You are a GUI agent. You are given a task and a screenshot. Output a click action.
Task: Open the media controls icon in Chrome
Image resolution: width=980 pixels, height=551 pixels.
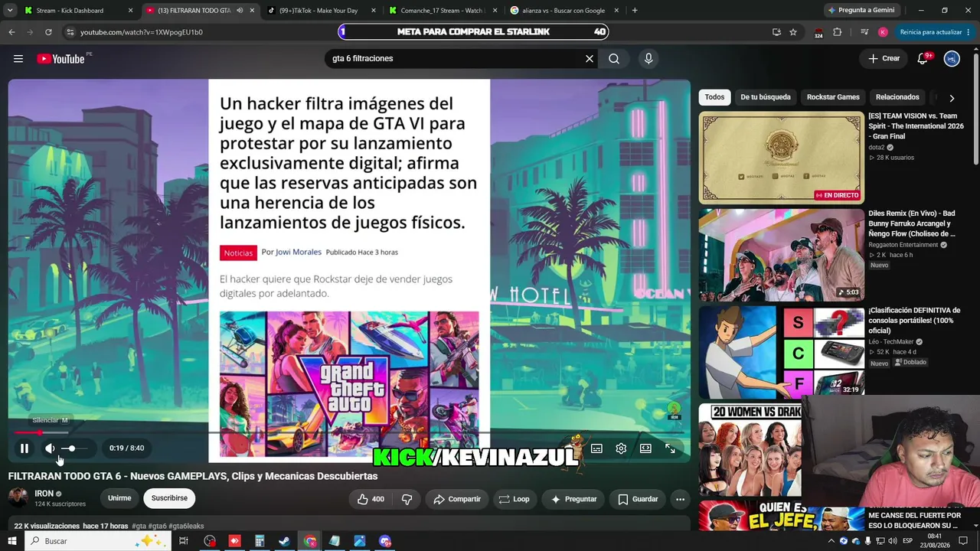coord(864,32)
